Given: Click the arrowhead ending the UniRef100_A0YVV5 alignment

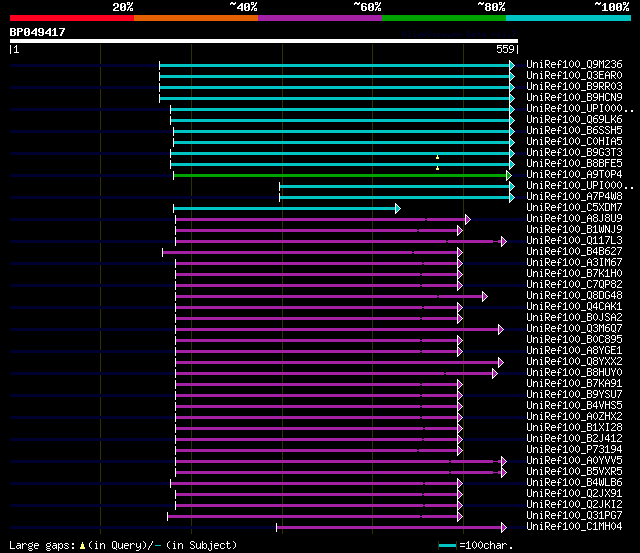Looking at the screenshot, I should tap(504, 462).
